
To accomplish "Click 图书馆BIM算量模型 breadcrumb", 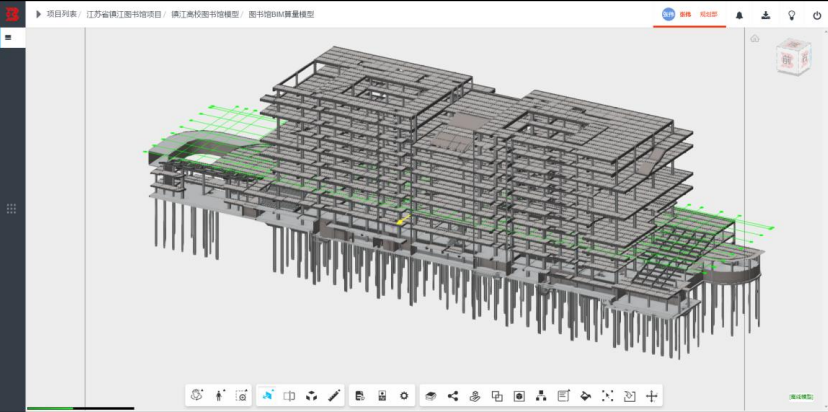I will tap(281, 14).
